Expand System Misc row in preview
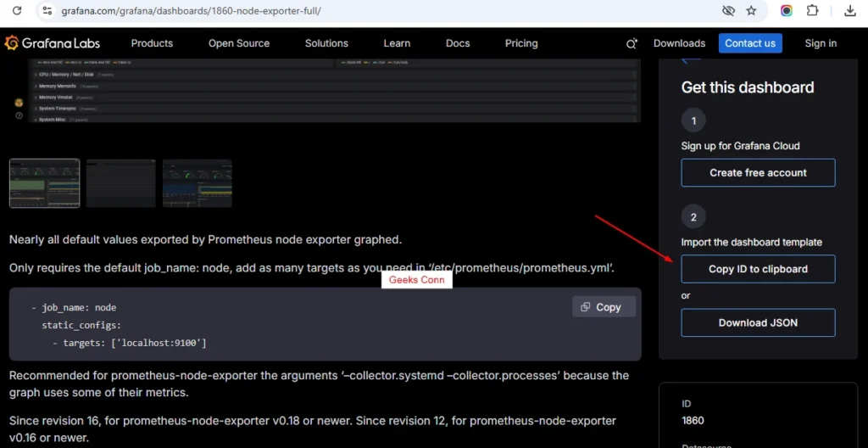 click(x=335, y=119)
